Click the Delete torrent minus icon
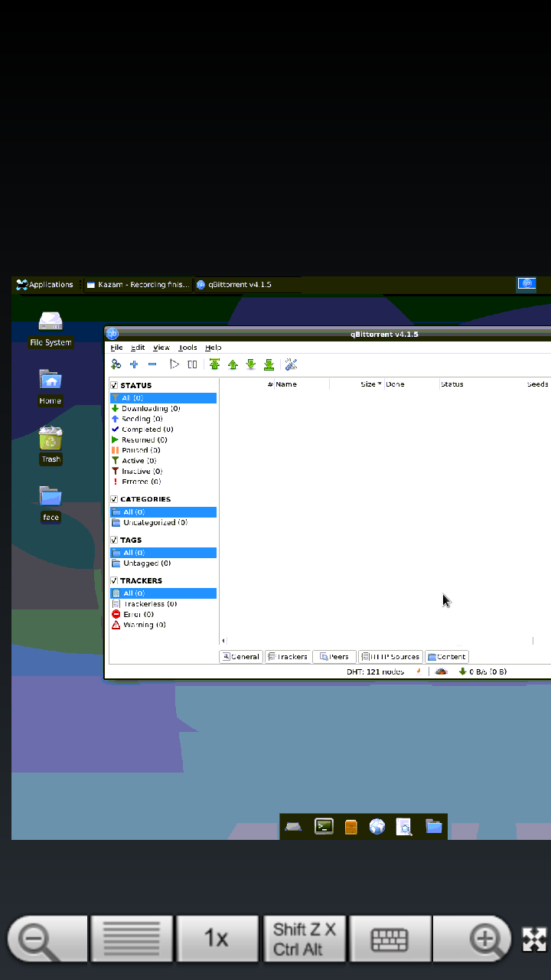This screenshot has width=551, height=980. [152, 364]
